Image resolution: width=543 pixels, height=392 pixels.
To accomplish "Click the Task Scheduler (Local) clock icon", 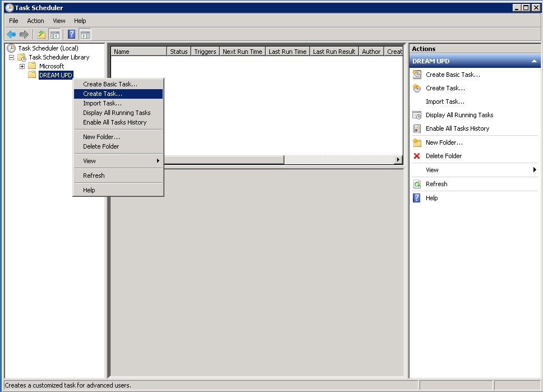I will pyautogui.click(x=11, y=48).
